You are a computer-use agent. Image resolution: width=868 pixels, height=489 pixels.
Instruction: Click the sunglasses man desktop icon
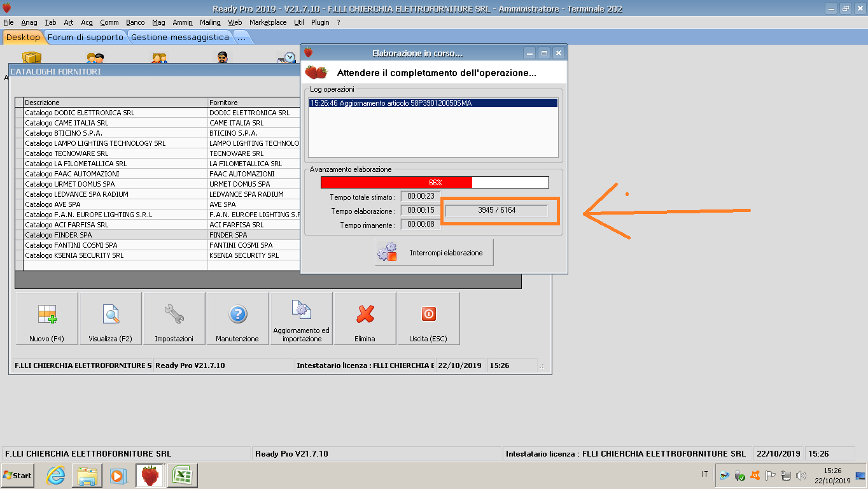[x=223, y=58]
